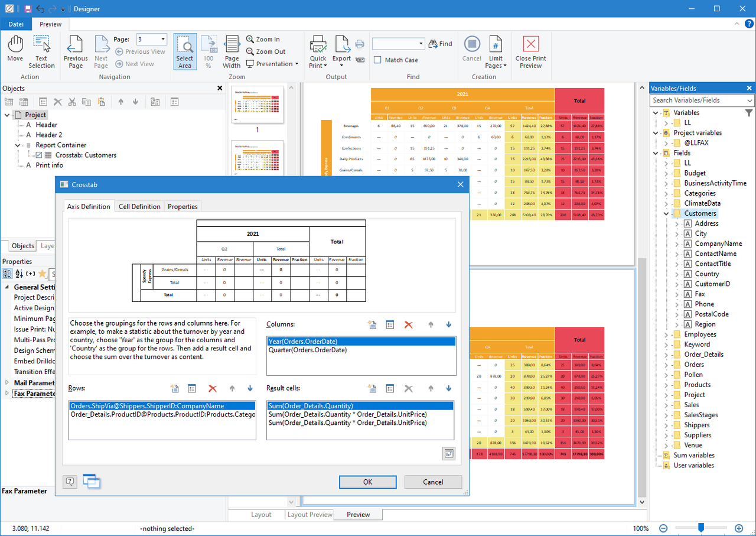Move the selected result cell down
This screenshot has height=536, width=756.
coord(448,388)
